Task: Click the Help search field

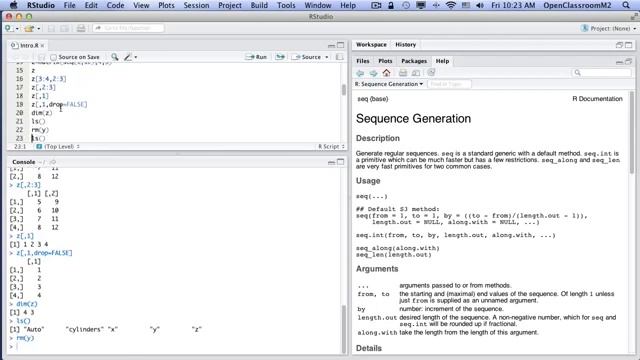Action: tap(601, 73)
